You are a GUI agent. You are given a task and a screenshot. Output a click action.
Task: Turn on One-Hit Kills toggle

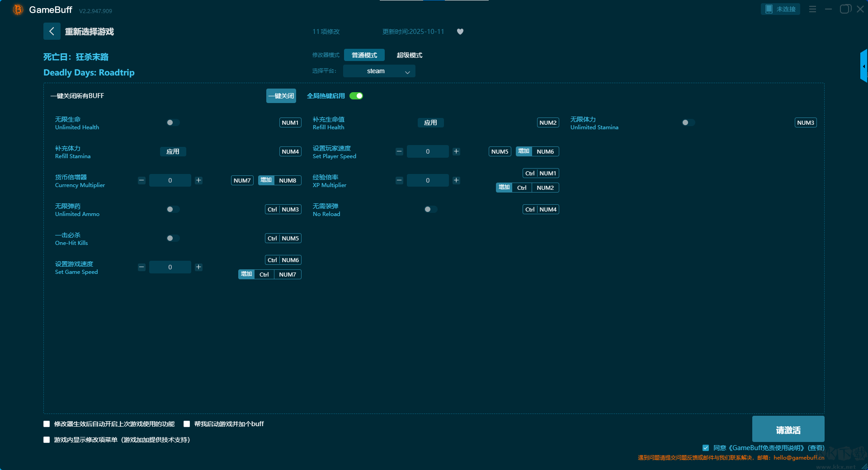(x=173, y=238)
